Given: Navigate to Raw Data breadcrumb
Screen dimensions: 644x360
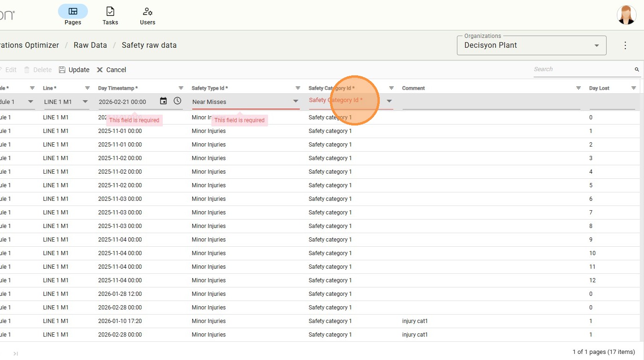Looking at the screenshot, I should [x=90, y=45].
